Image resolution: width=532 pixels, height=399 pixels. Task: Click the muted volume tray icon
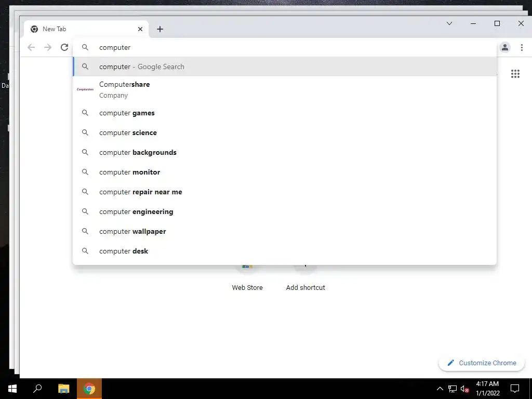coord(464,389)
